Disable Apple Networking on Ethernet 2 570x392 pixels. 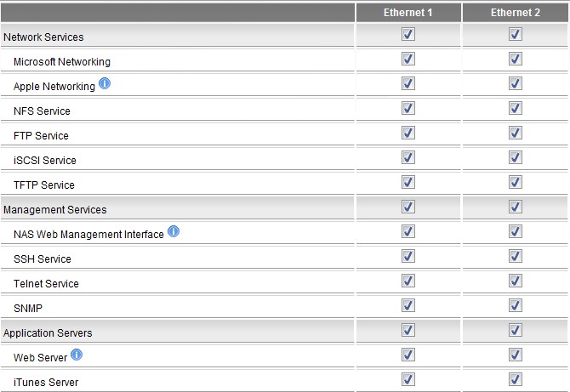515,83
